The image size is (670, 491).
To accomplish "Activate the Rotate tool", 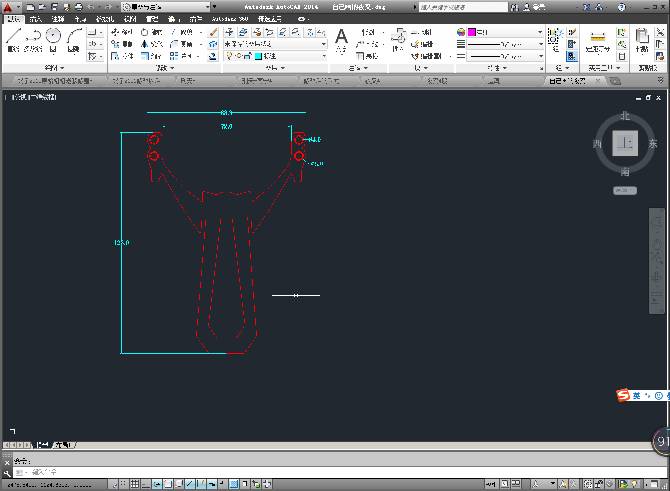I will (x=152, y=32).
